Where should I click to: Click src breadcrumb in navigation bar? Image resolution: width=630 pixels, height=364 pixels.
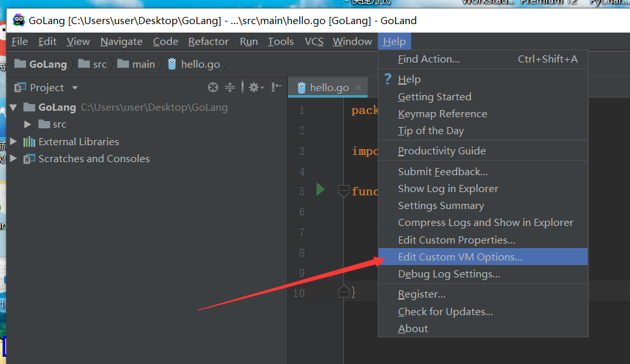(x=93, y=64)
